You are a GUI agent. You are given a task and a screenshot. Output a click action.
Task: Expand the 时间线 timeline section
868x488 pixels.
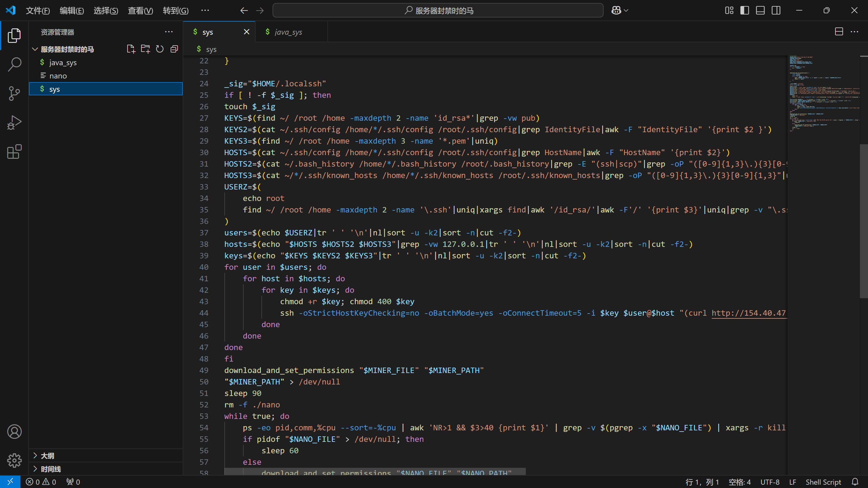(x=51, y=469)
